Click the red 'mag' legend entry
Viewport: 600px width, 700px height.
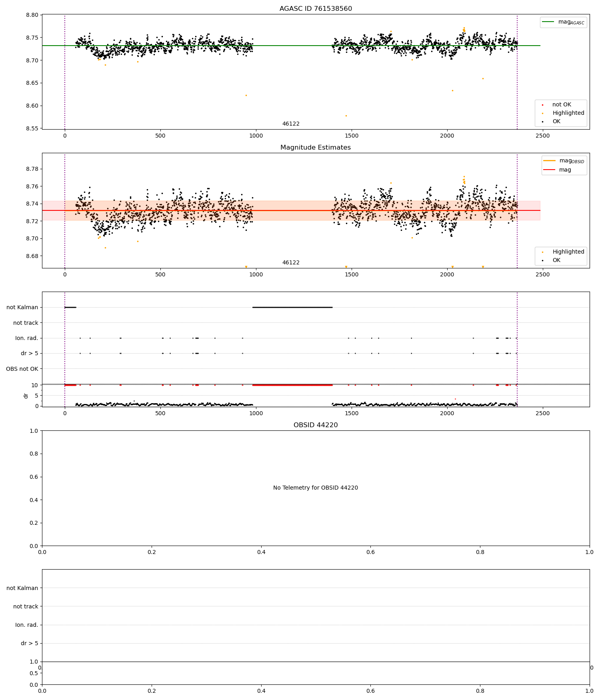point(557,170)
